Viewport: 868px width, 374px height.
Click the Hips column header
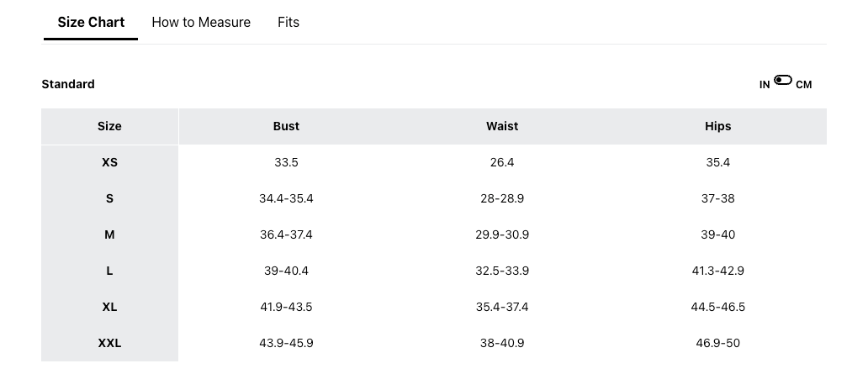[x=717, y=126]
